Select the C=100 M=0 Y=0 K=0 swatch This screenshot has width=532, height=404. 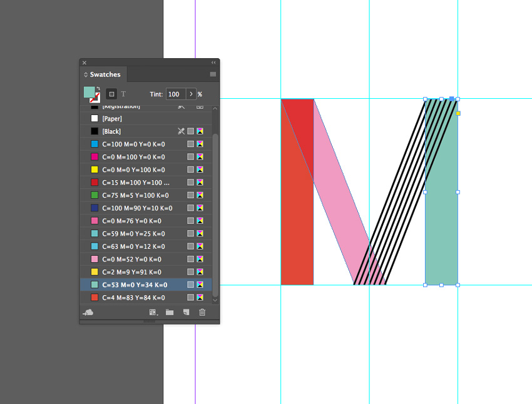(146, 144)
